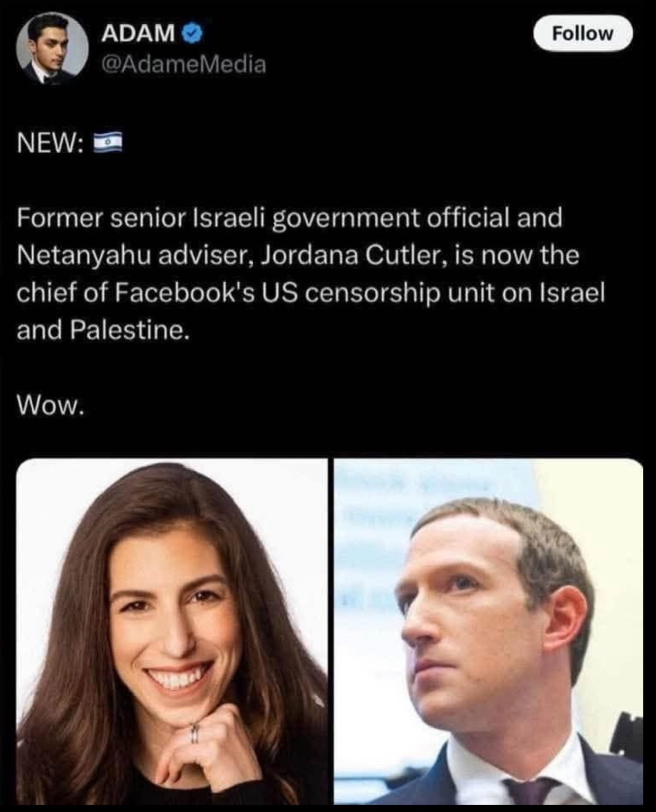The width and height of the screenshot is (656, 812).
Task: Open ADAM's profile avatar picture
Action: [x=52, y=49]
